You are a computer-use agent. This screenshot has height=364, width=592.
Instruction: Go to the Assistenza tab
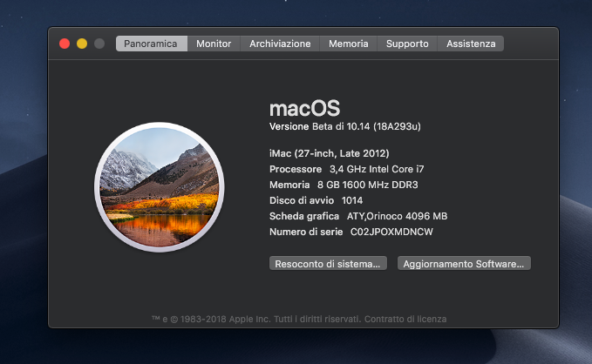tap(471, 44)
